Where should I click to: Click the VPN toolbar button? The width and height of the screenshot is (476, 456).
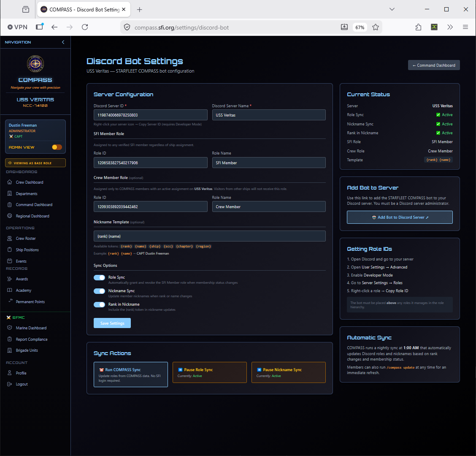coord(17,27)
